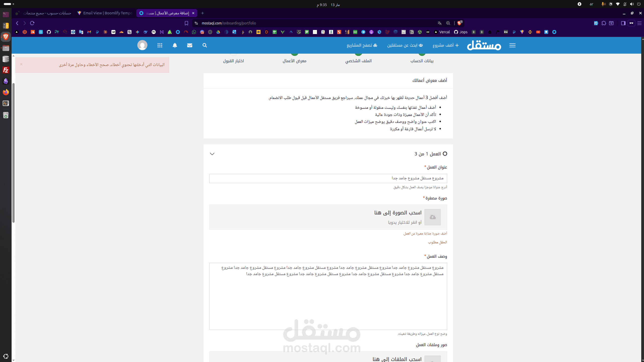
Task: Click the search magnifier icon in header
Action: (x=205, y=45)
